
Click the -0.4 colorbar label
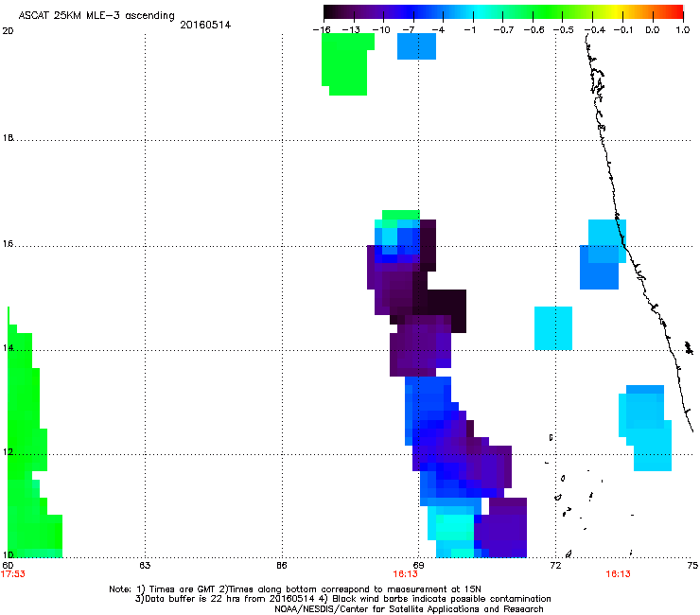(595, 30)
